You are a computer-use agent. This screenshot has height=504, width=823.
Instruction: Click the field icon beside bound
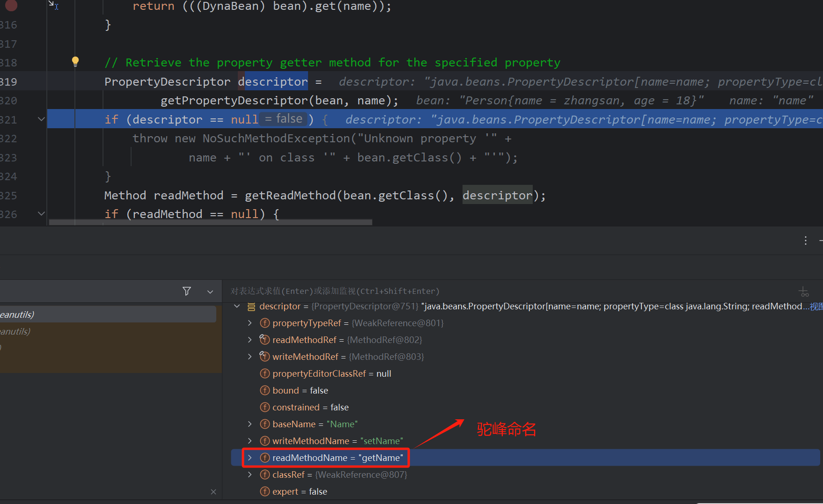tap(265, 390)
